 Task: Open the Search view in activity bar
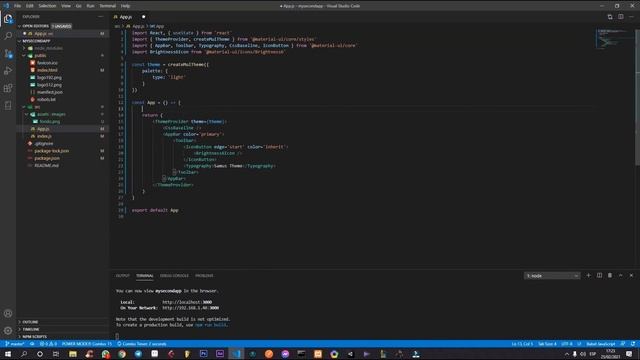(x=8, y=36)
